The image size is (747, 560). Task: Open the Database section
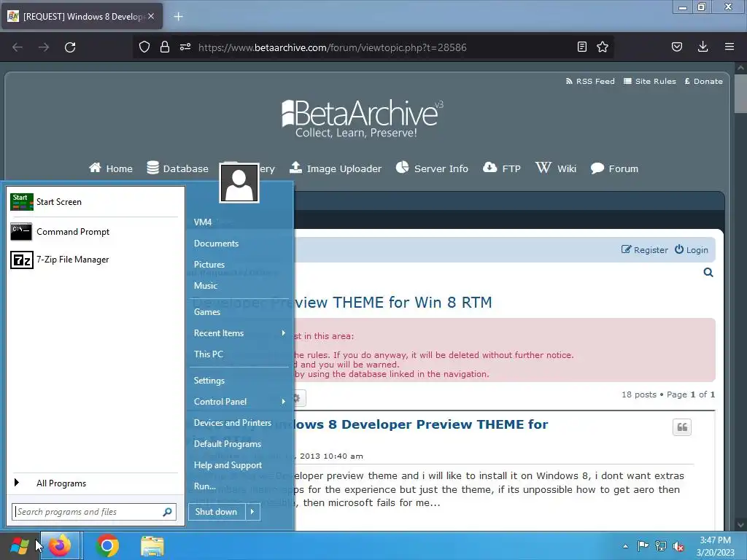(x=177, y=168)
